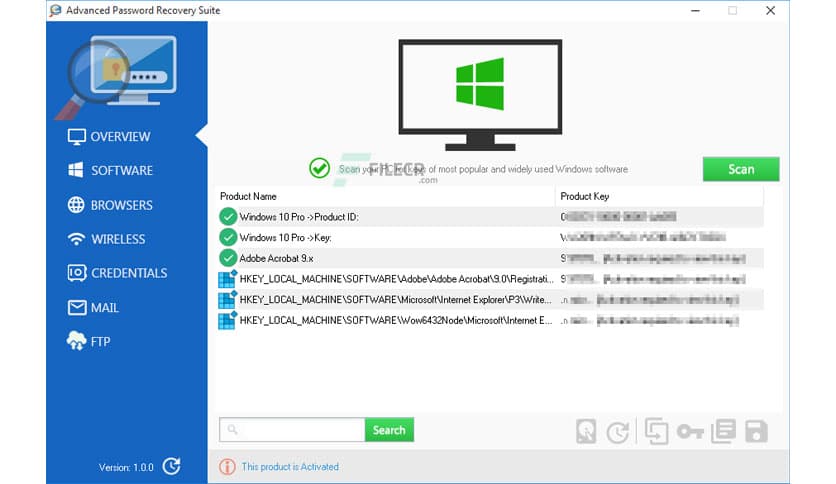Select the Credentials section

(x=117, y=273)
